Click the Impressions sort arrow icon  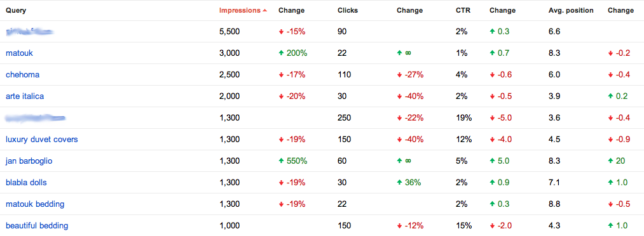tap(264, 11)
